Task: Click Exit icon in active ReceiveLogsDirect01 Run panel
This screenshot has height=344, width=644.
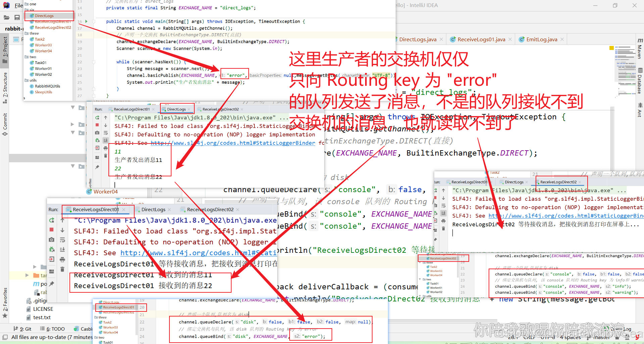Action: coord(51,259)
